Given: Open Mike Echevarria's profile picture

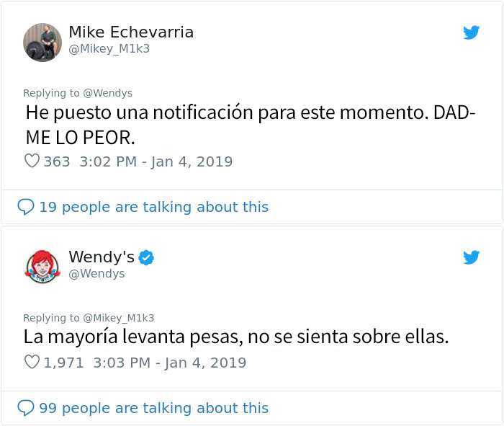Looking at the screenshot, I should (x=42, y=42).
